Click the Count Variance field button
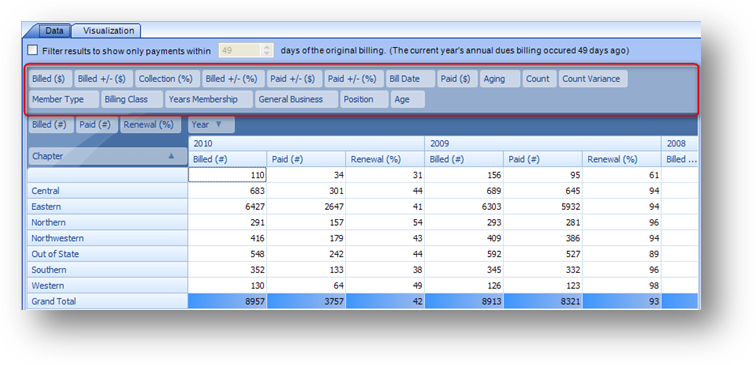 pyautogui.click(x=593, y=79)
